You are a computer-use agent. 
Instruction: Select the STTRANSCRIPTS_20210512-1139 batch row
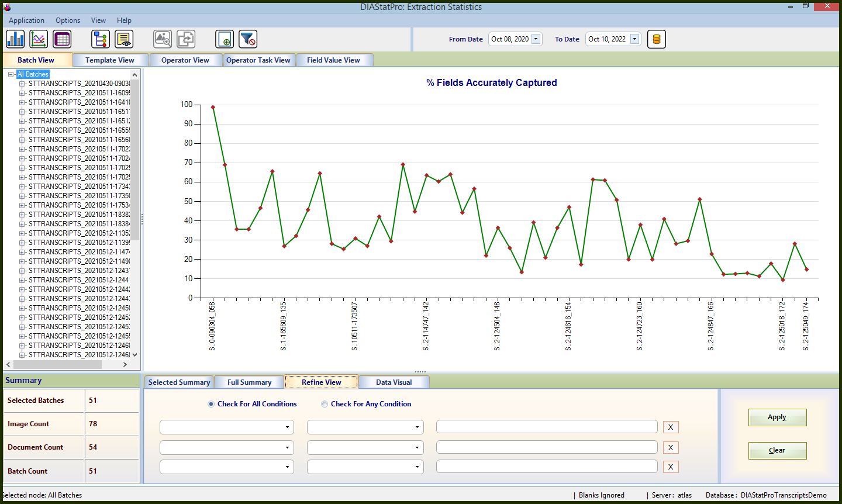(79, 243)
